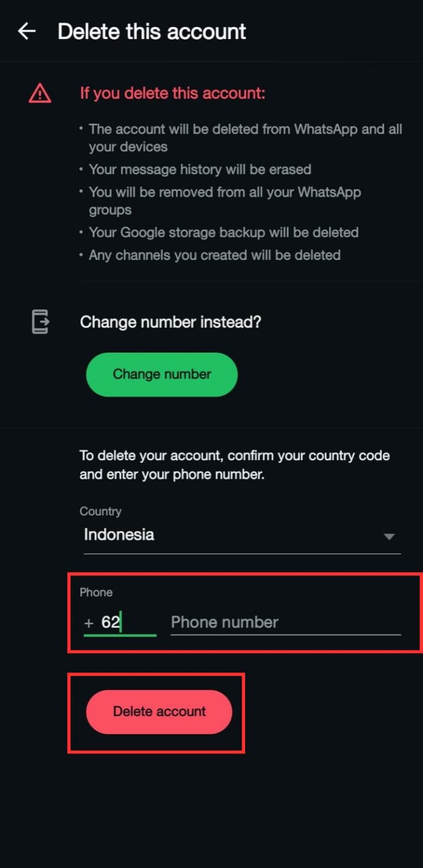The image size is (423, 868).
Task: Go back using the left arrow icon
Action: [x=27, y=31]
